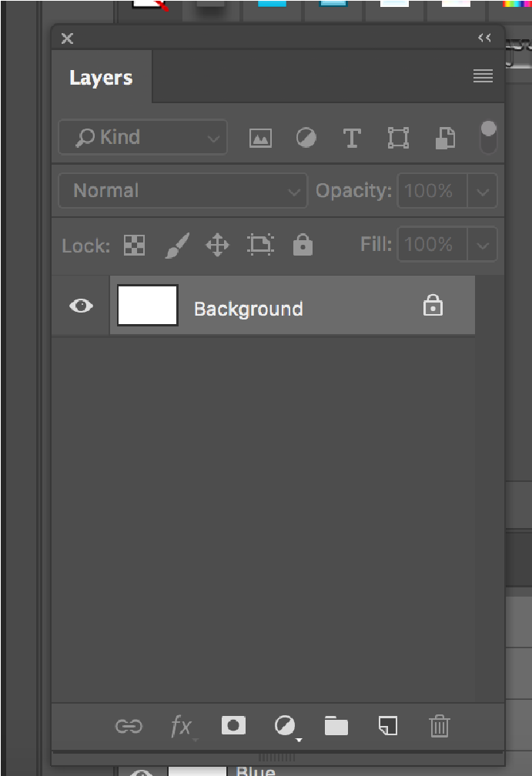Collapse the panel with double arrows

[484, 38]
